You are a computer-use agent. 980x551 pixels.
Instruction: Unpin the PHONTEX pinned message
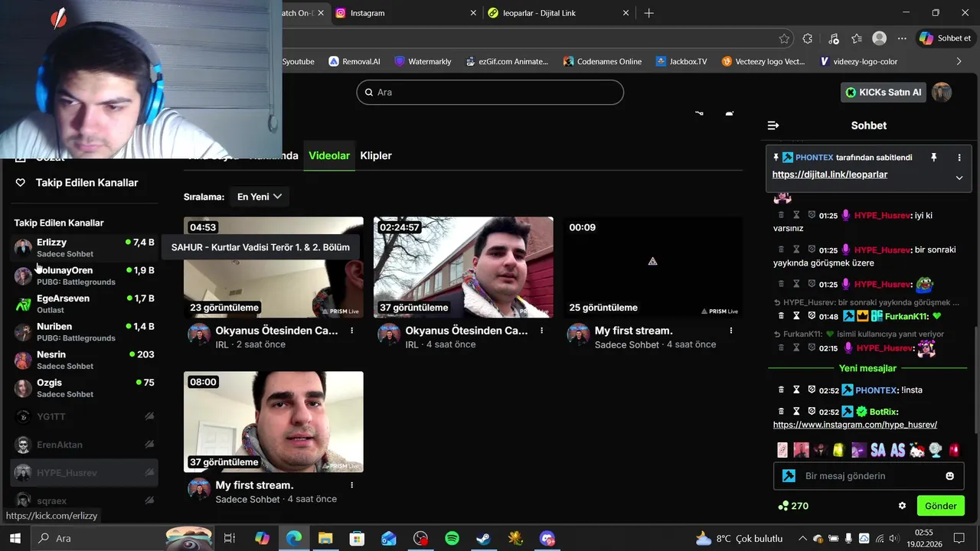933,158
